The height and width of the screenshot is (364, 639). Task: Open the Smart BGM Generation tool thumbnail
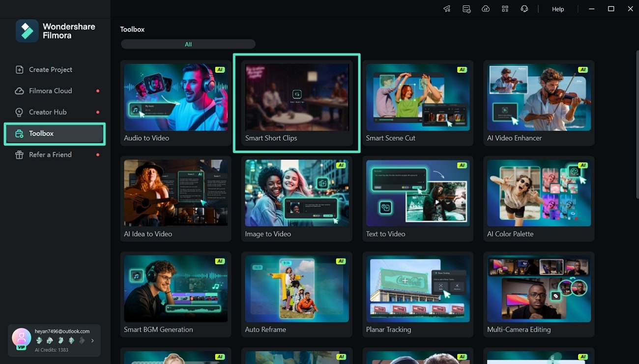click(x=175, y=289)
